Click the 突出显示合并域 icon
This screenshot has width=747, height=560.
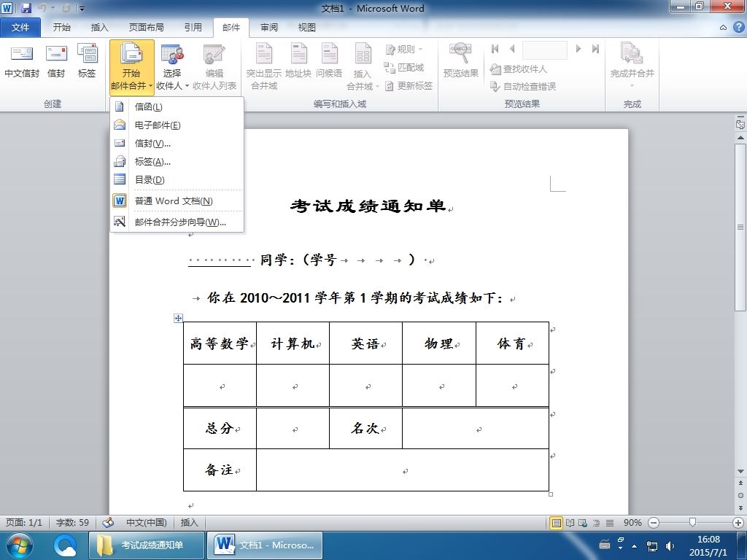coord(264,66)
